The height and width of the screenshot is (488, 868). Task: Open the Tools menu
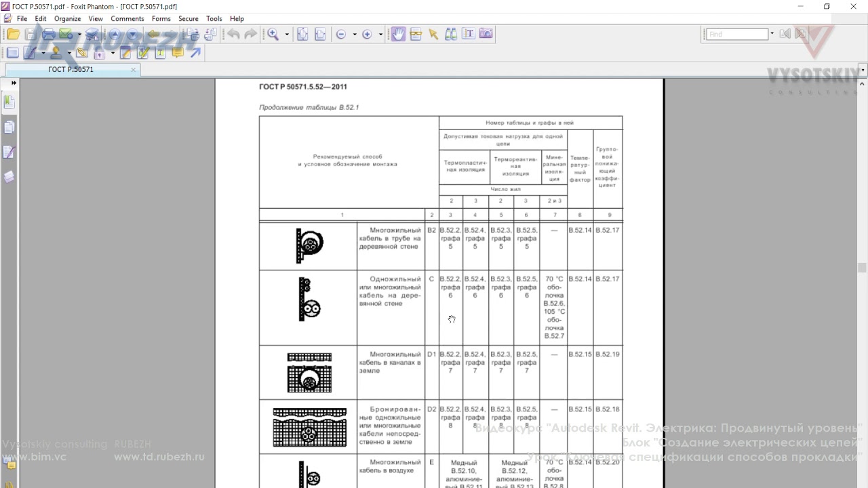click(x=214, y=18)
